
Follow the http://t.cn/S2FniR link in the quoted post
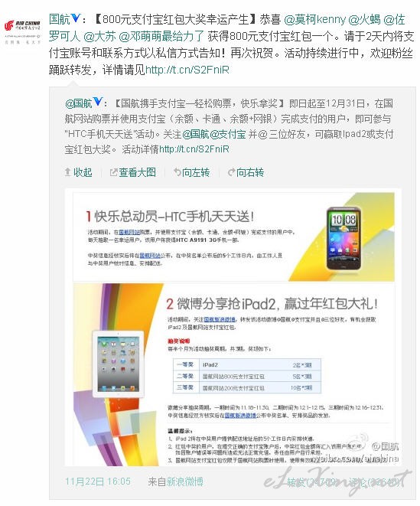194,149
